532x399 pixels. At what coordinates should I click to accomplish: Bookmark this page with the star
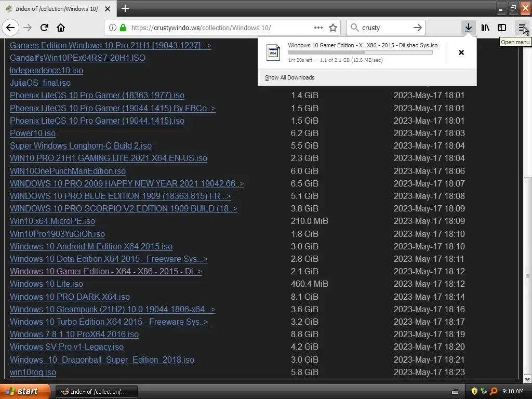pyautogui.click(x=333, y=28)
